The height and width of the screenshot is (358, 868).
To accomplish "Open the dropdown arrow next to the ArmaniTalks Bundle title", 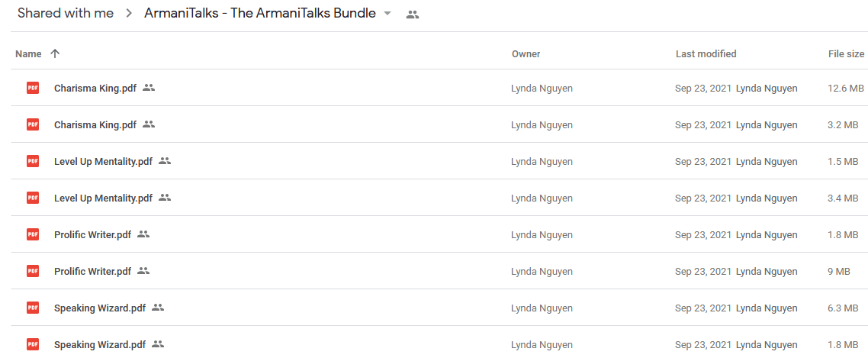I will point(387,14).
